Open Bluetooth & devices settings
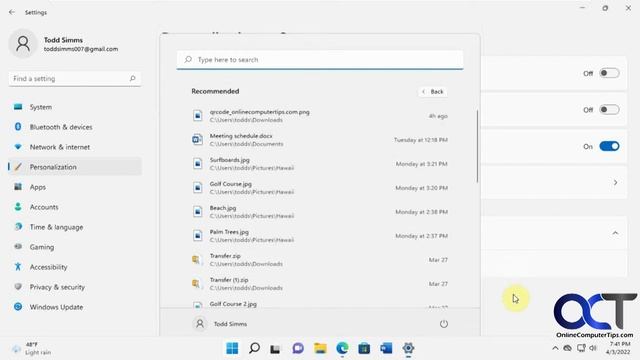This screenshot has height=360, width=640. (x=75, y=127)
